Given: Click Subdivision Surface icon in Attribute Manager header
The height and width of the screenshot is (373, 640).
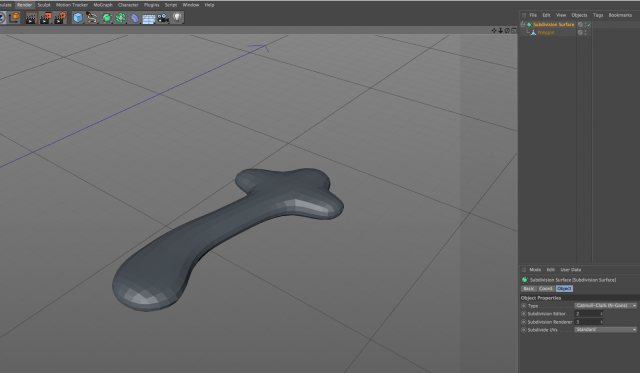Looking at the screenshot, I should (524, 280).
